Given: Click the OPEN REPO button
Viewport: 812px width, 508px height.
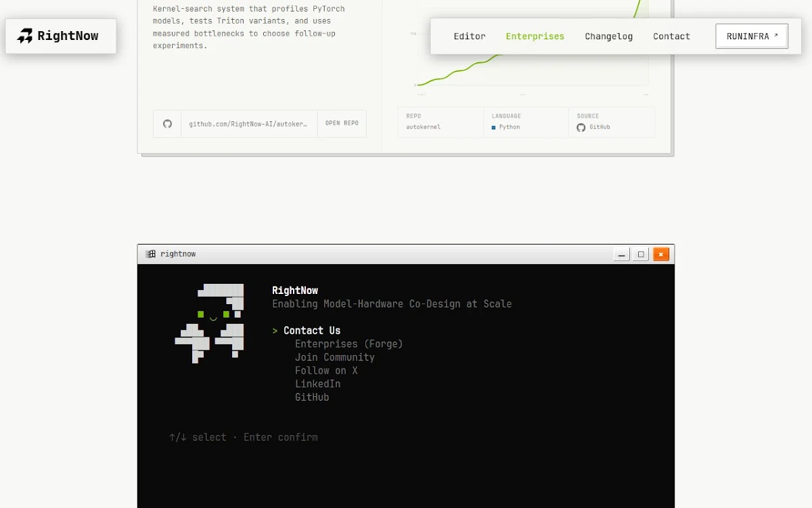Looking at the screenshot, I should click(342, 124).
